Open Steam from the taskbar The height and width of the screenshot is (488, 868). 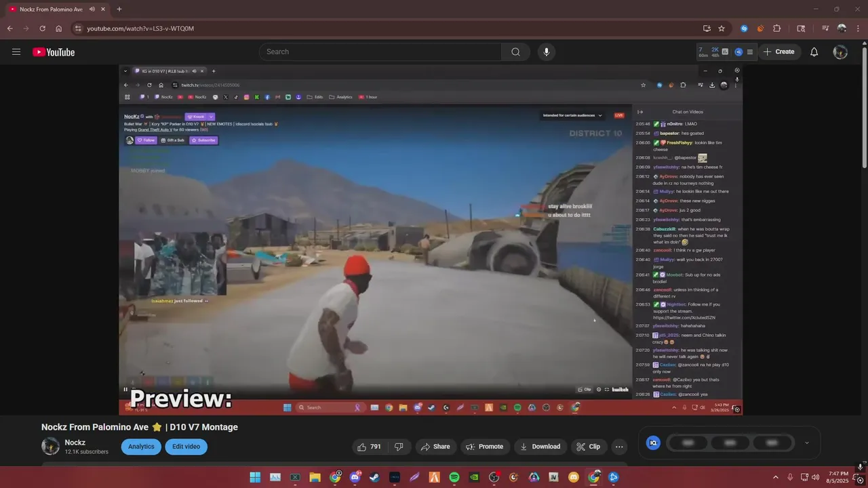(x=374, y=477)
